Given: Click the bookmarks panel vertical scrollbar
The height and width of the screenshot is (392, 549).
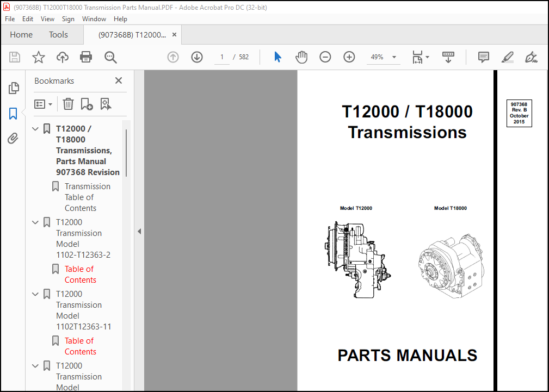Looking at the screenshot, I should [x=126, y=153].
